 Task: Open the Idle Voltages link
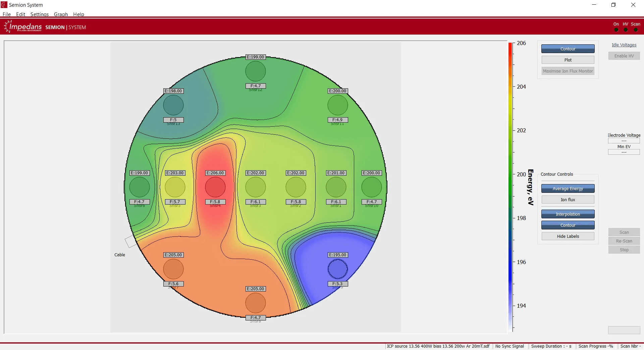click(x=624, y=45)
